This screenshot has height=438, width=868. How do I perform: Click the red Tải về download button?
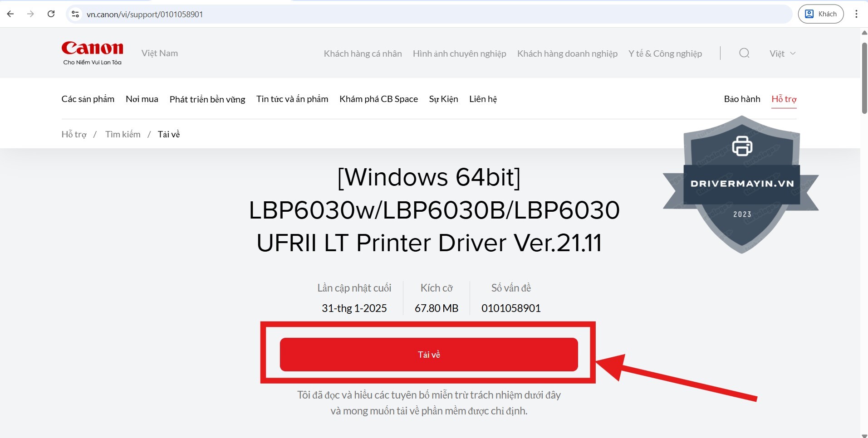point(429,355)
